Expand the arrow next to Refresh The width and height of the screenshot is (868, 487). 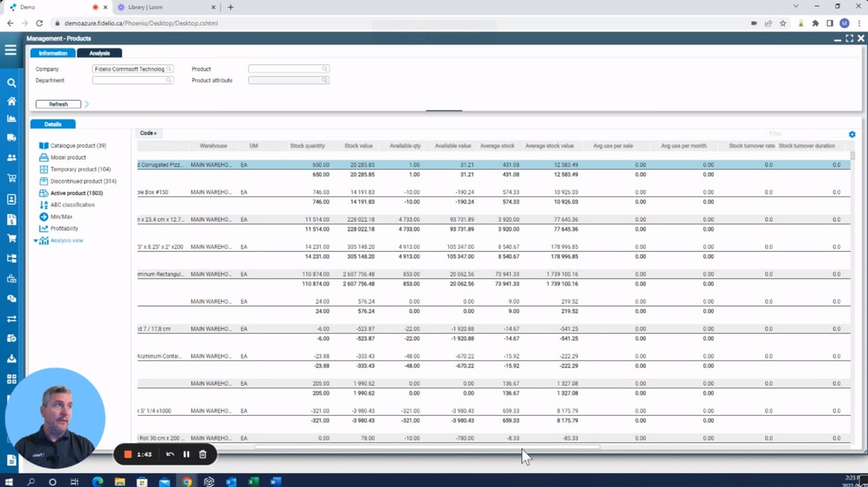coord(87,104)
